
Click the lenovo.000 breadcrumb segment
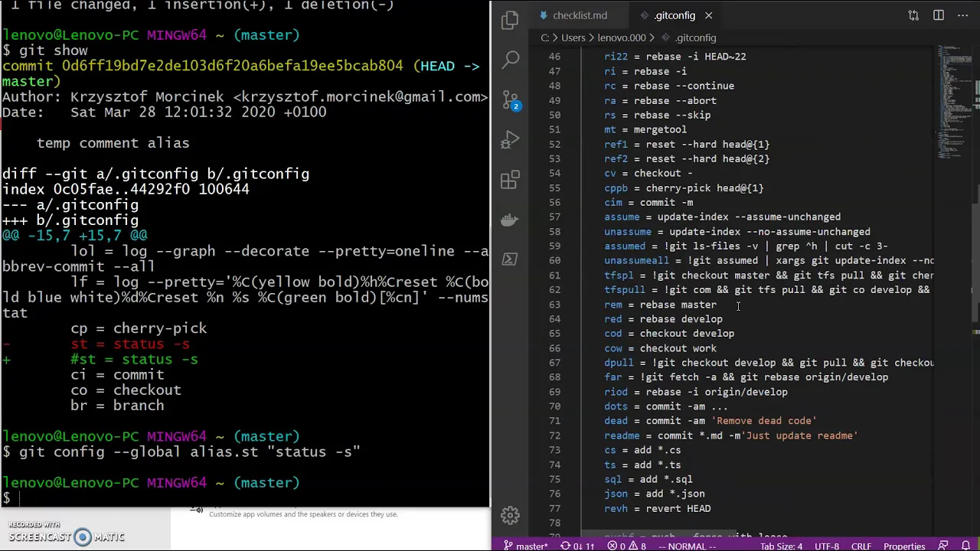(x=622, y=37)
